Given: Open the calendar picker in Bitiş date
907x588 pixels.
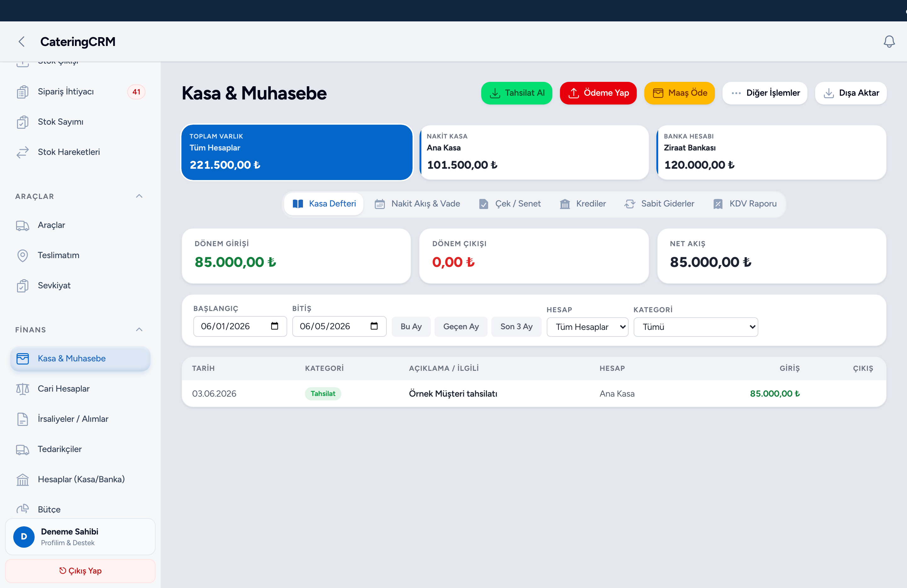Looking at the screenshot, I should [x=374, y=326].
